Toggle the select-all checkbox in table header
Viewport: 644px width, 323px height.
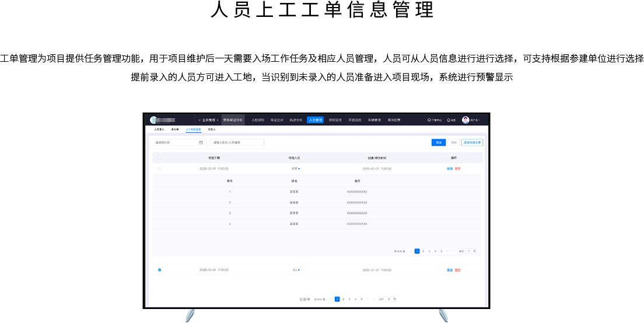point(159,158)
